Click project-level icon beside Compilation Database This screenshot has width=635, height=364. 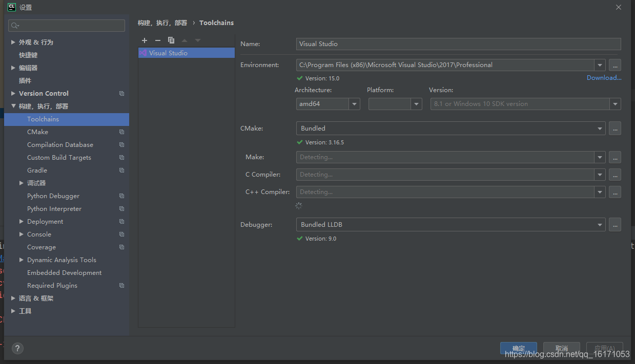121,144
